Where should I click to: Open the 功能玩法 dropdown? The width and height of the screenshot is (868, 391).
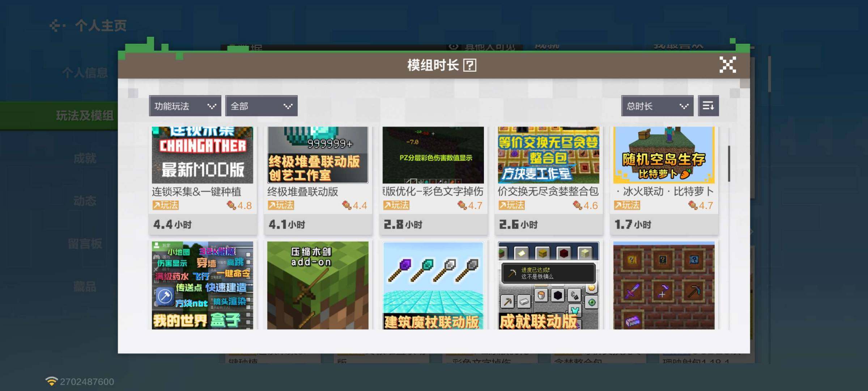(x=185, y=106)
